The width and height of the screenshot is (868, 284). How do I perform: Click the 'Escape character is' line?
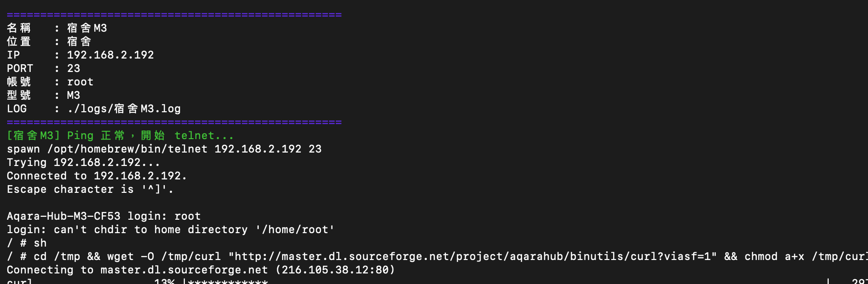coord(90,189)
